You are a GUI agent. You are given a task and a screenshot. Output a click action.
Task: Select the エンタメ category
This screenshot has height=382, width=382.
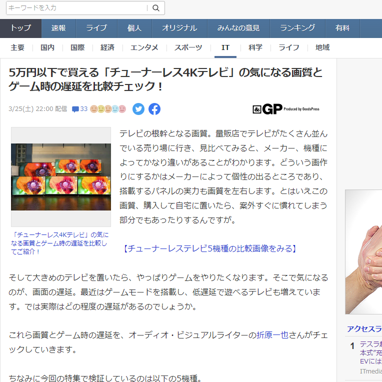pyautogui.click(x=144, y=48)
